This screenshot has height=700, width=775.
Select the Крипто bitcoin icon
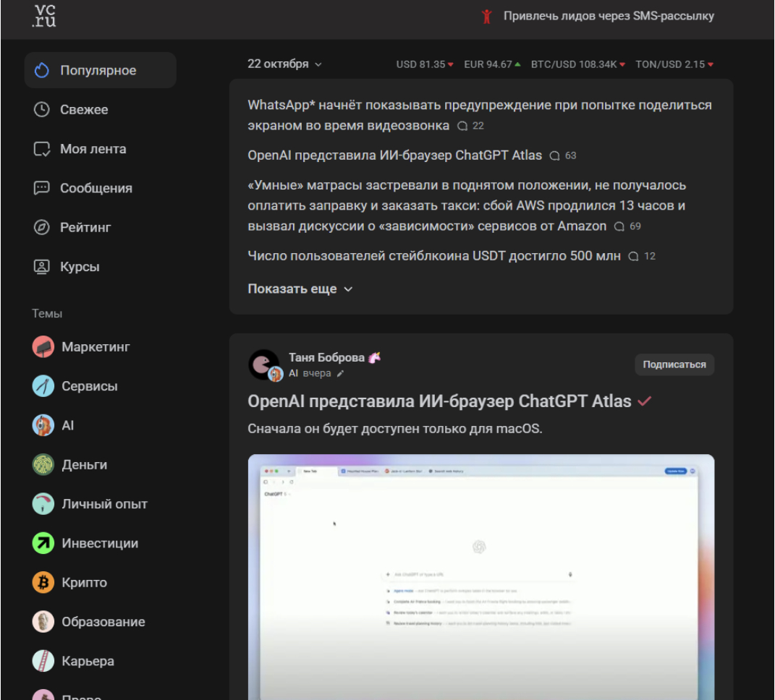click(x=43, y=582)
